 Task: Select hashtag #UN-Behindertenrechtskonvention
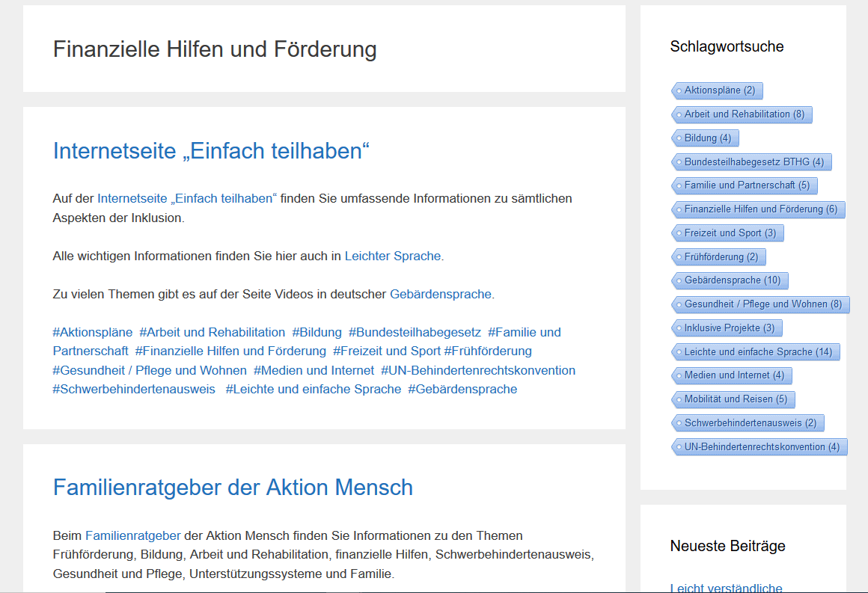(x=478, y=371)
